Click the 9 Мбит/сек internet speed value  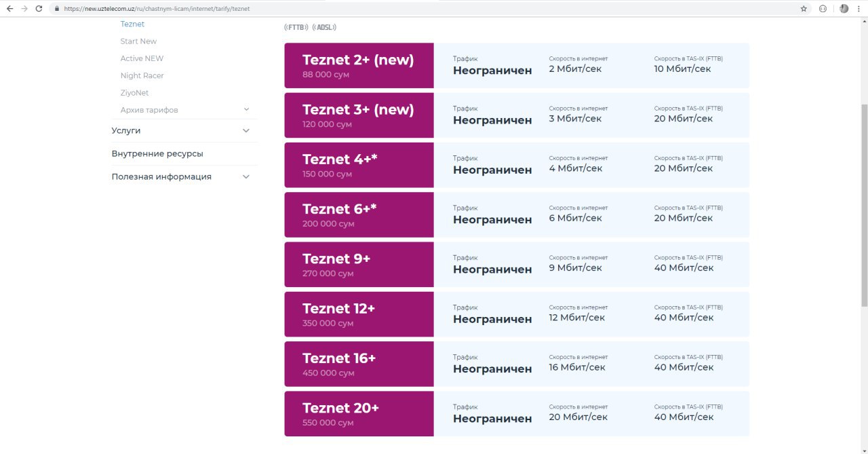coord(575,267)
